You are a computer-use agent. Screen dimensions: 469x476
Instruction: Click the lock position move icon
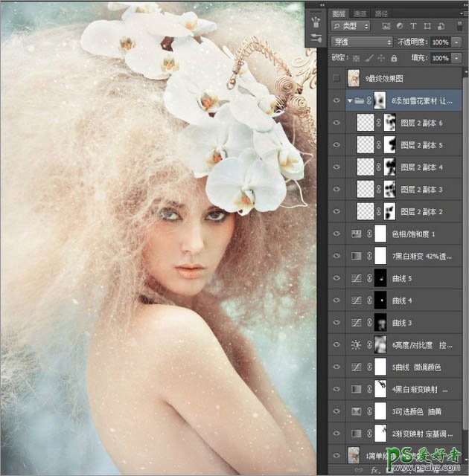(382, 58)
